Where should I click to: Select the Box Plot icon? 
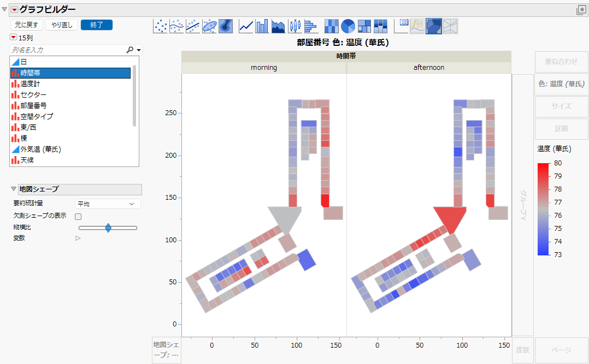(295, 26)
